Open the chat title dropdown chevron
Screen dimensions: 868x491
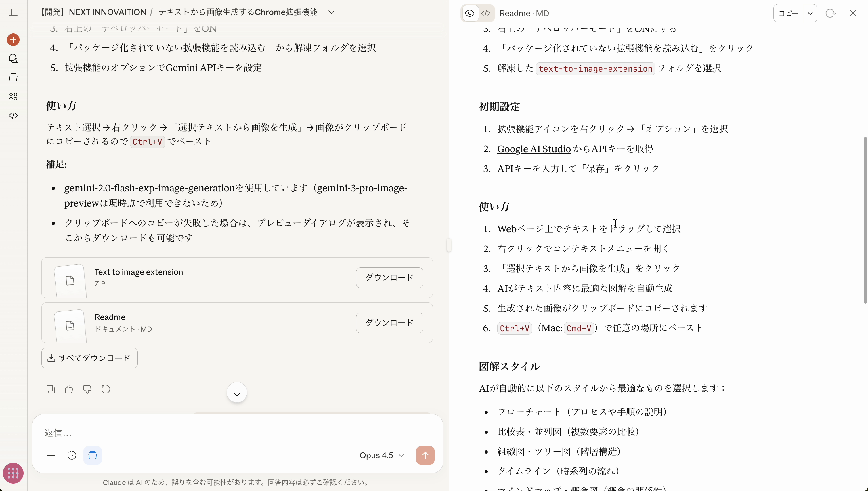point(332,12)
